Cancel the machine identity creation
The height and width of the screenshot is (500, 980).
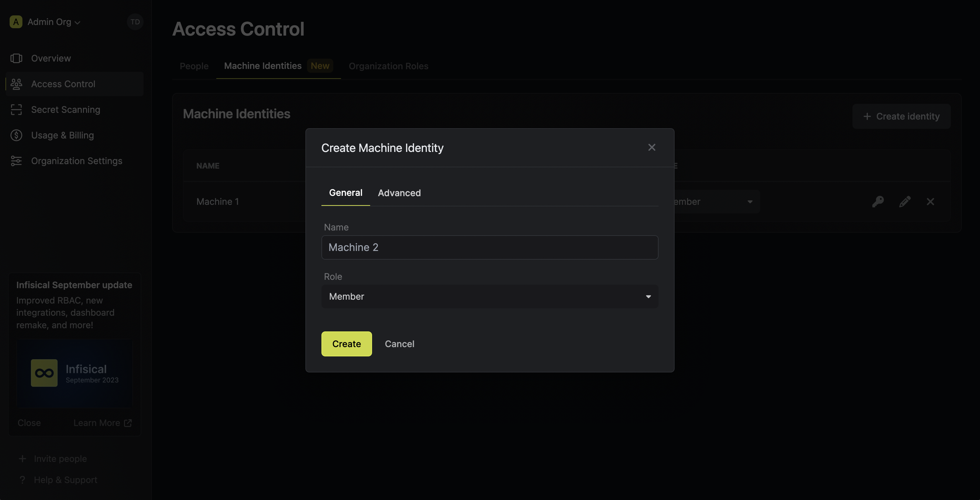coord(399,344)
